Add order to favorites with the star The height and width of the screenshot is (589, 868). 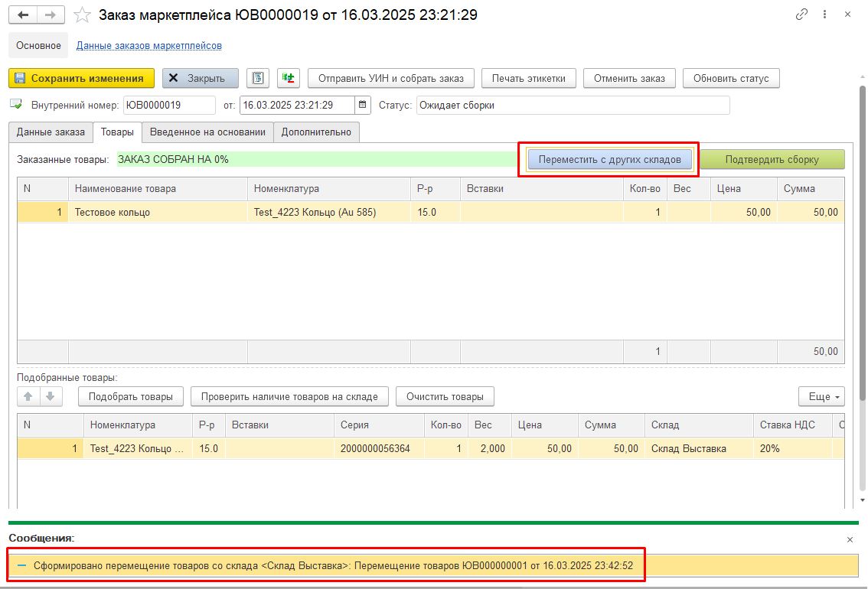[82, 15]
